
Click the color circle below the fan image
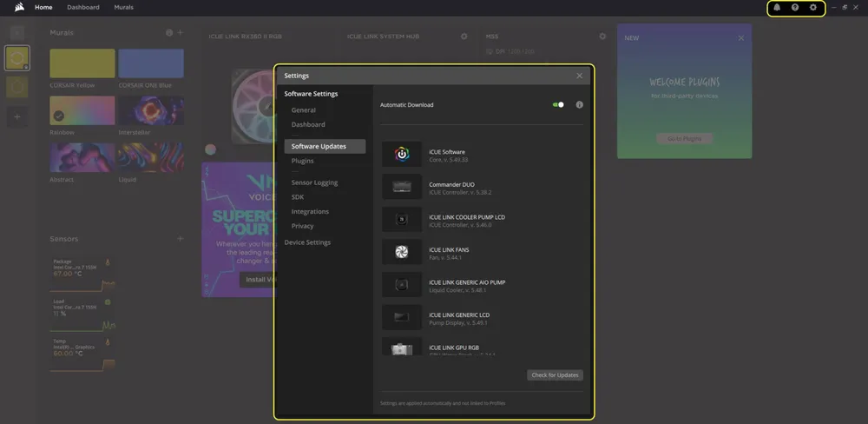pyautogui.click(x=210, y=149)
